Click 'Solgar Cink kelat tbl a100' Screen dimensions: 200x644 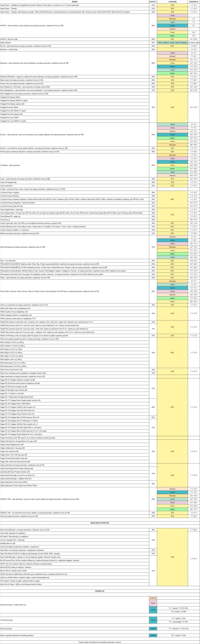pyautogui.click(x=74, y=452)
